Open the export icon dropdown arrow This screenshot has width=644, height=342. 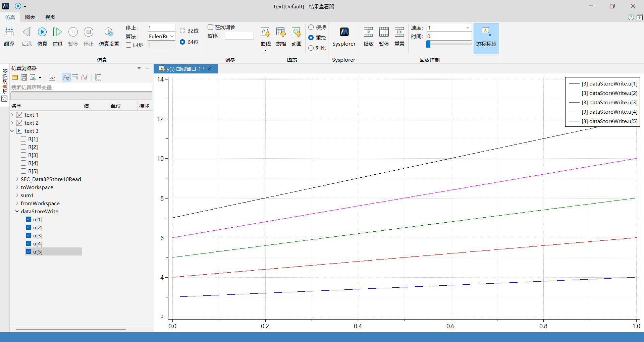pos(40,77)
